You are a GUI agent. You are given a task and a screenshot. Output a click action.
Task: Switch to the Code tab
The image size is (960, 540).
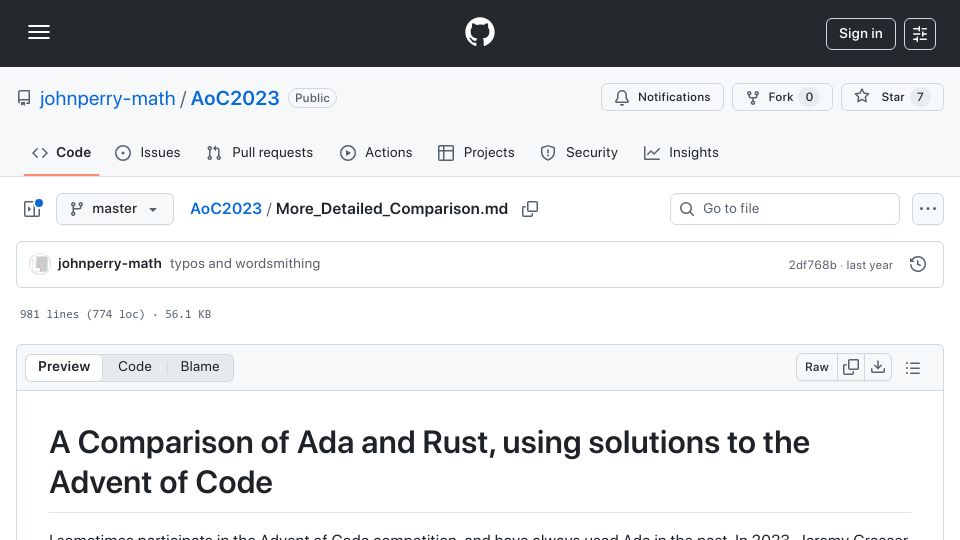61,152
